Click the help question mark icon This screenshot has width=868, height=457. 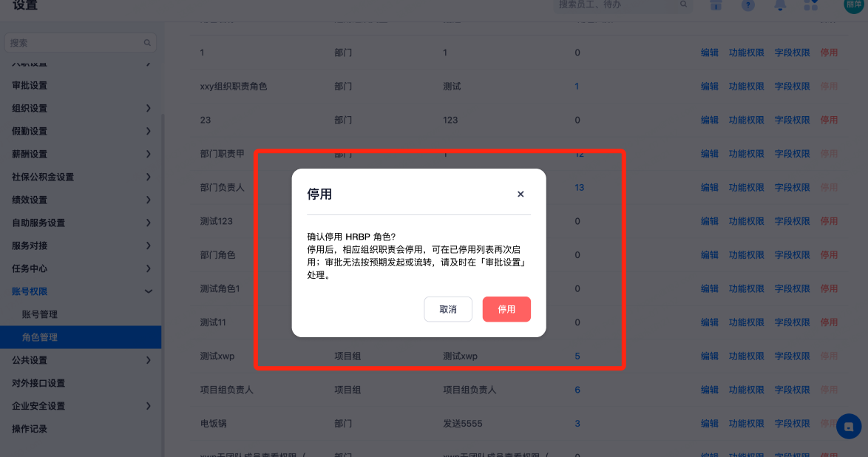(748, 5)
